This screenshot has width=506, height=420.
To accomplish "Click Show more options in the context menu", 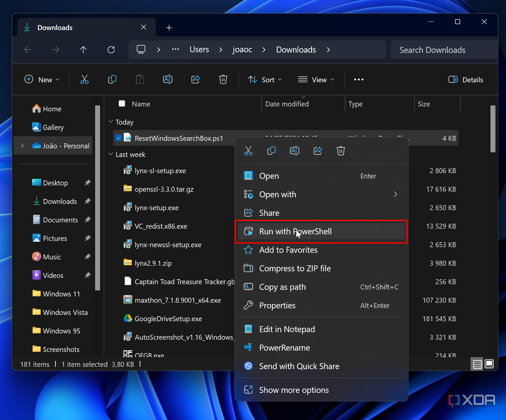I will pyautogui.click(x=294, y=390).
